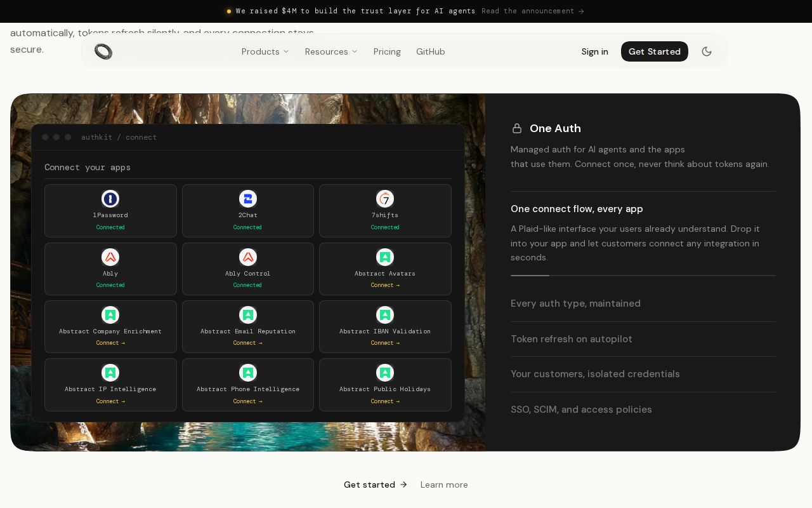Connect Abstract Company Enrichment

pos(110,343)
